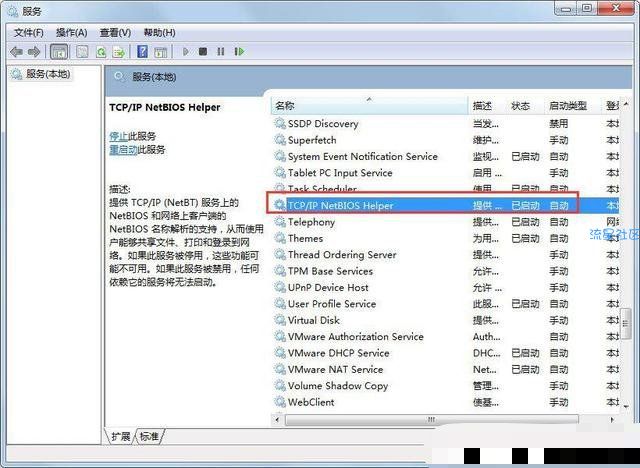Viewport: 640px width, 468px height.
Task: Click 手动 startup type in WebClient row
Action: click(558, 402)
